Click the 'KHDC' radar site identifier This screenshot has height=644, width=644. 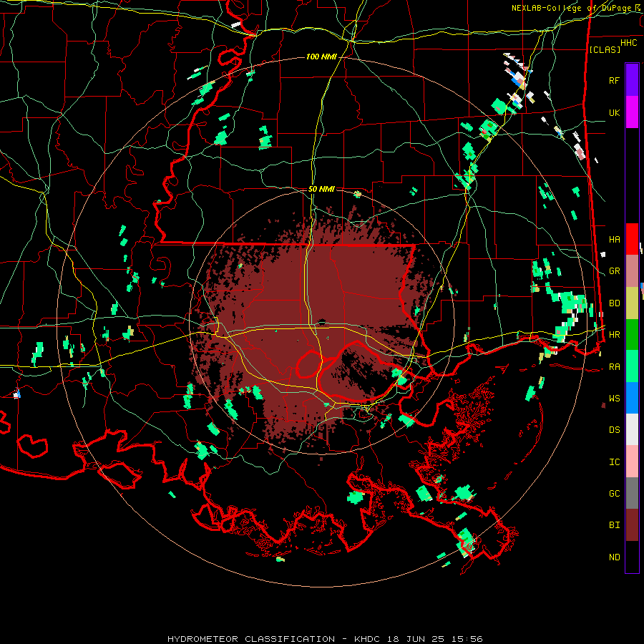click(368, 639)
